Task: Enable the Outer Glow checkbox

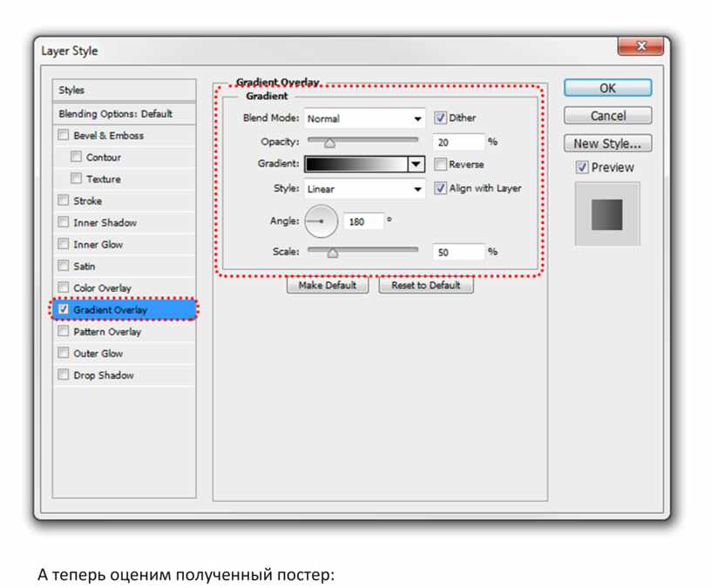Action: tap(64, 353)
